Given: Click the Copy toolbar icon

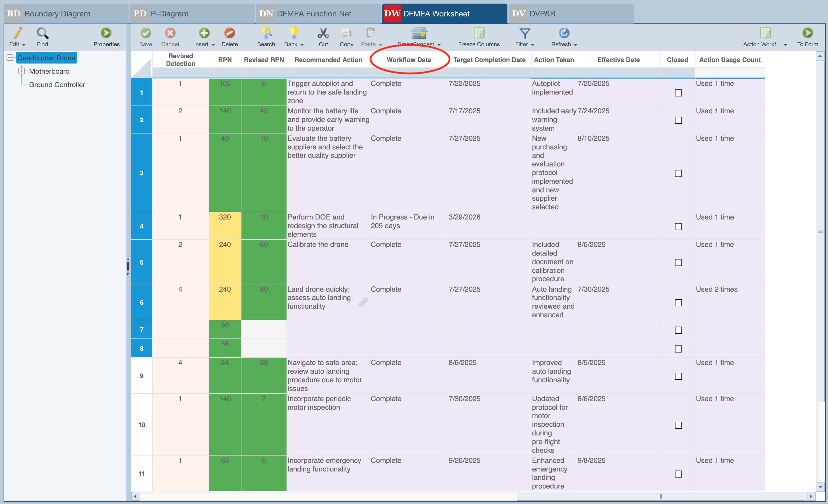Looking at the screenshot, I should coord(346,33).
